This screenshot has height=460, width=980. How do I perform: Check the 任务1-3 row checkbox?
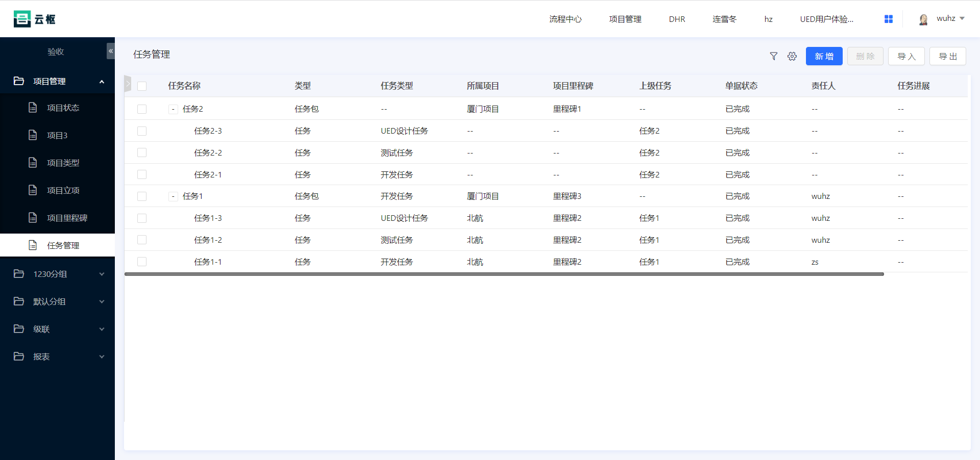tap(142, 218)
